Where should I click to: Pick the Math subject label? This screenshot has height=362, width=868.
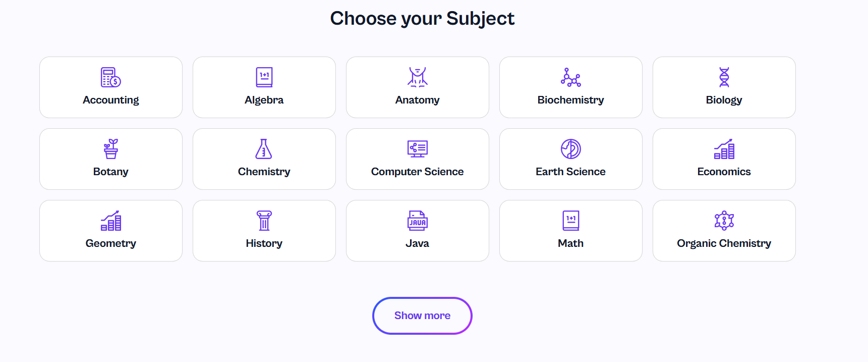(x=570, y=243)
